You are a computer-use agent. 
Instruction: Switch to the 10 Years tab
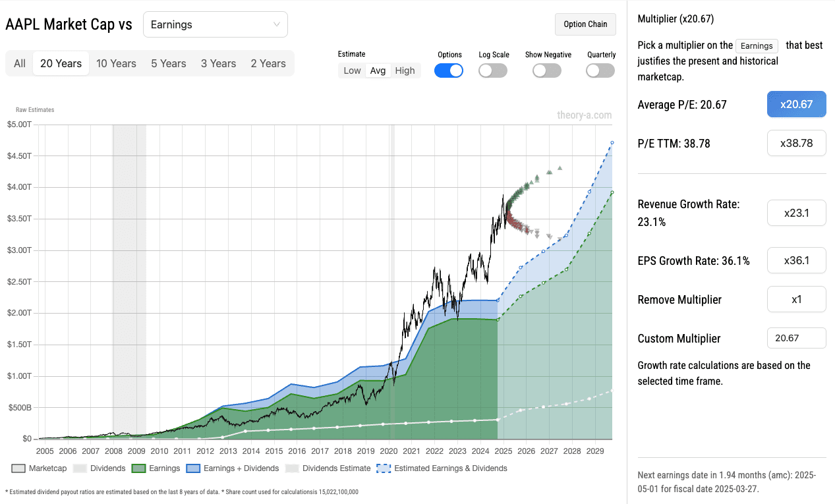pyautogui.click(x=116, y=63)
